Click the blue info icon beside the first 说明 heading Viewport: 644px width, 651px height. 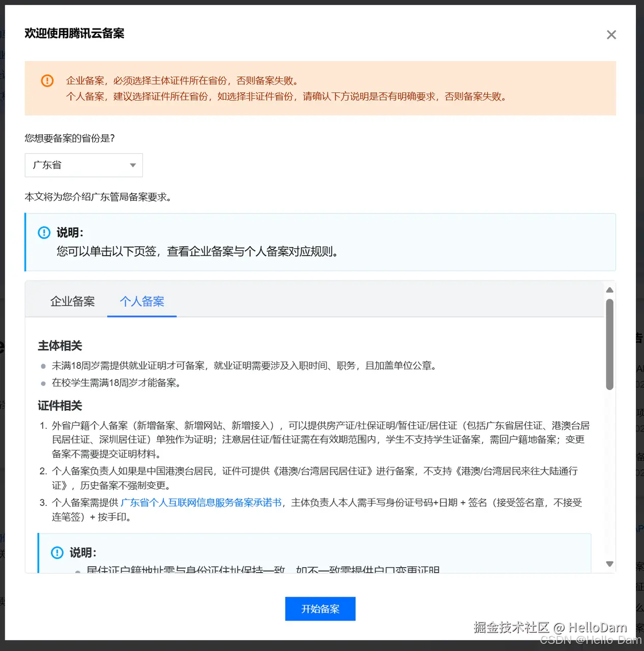click(x=44, y=232)
